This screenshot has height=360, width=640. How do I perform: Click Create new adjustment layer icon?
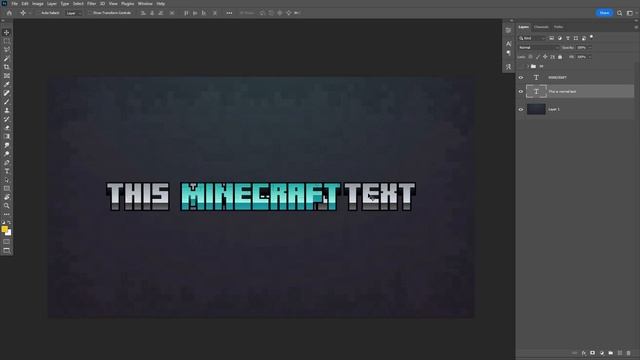[x=602, y=353]
